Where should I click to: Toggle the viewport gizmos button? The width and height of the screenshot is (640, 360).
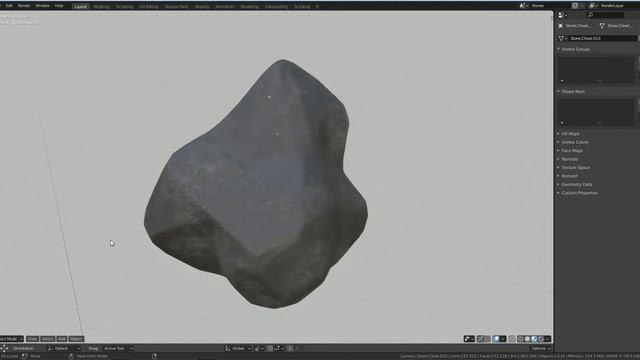480,339
